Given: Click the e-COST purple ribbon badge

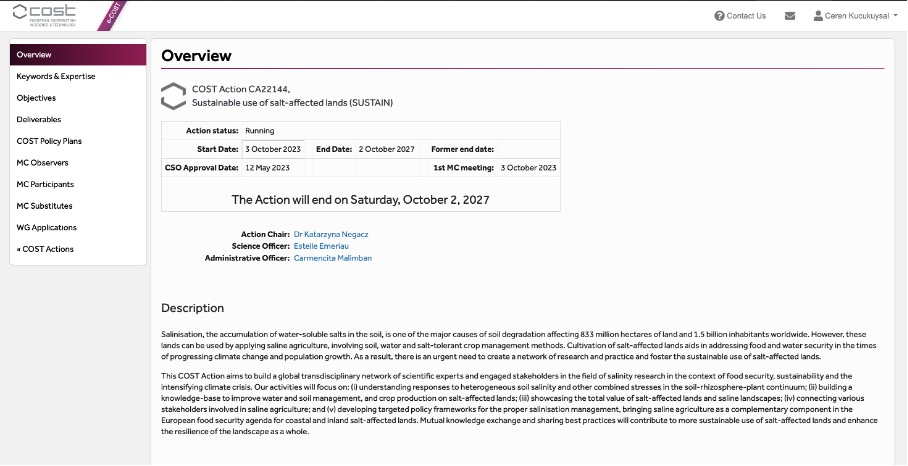Looking at the screenshot, I should point(111,14).
